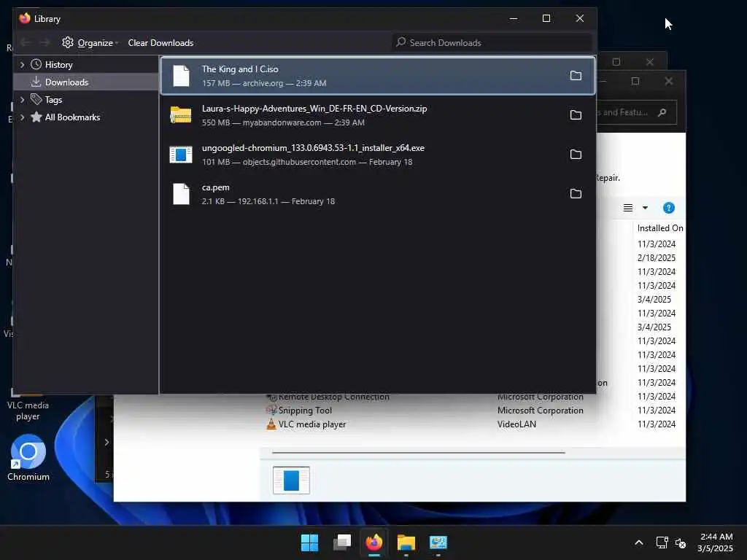
Task: Close the Library window
Action: [580, 18]
